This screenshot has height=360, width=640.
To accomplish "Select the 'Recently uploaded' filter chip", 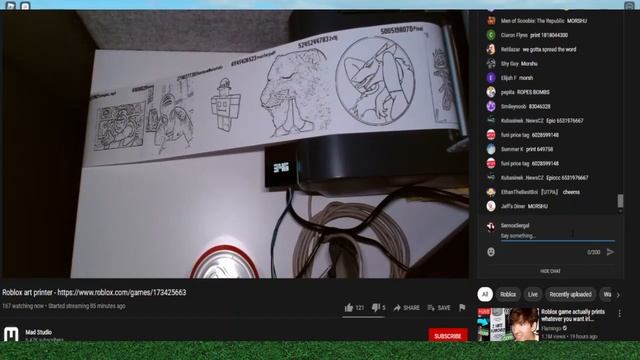I will (570, 294).
